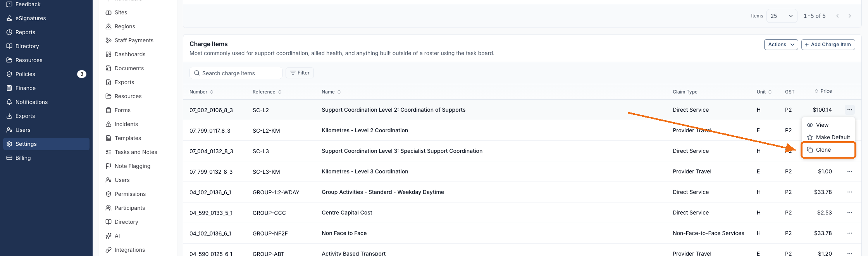
Task: Click the Support Coordination Level 3 name
Action: coord(402,151)
